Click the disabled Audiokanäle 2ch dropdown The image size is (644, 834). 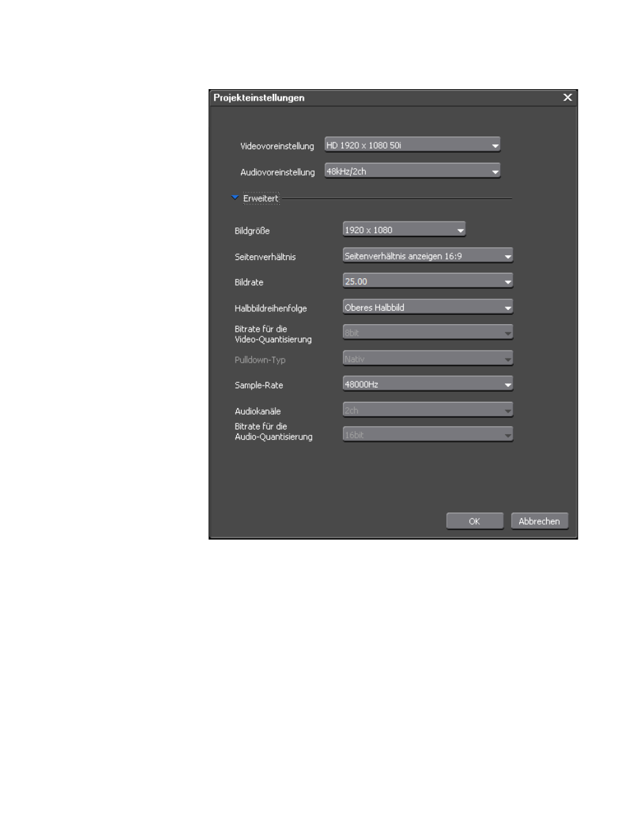pyautogui.click(x=428, y=410)
